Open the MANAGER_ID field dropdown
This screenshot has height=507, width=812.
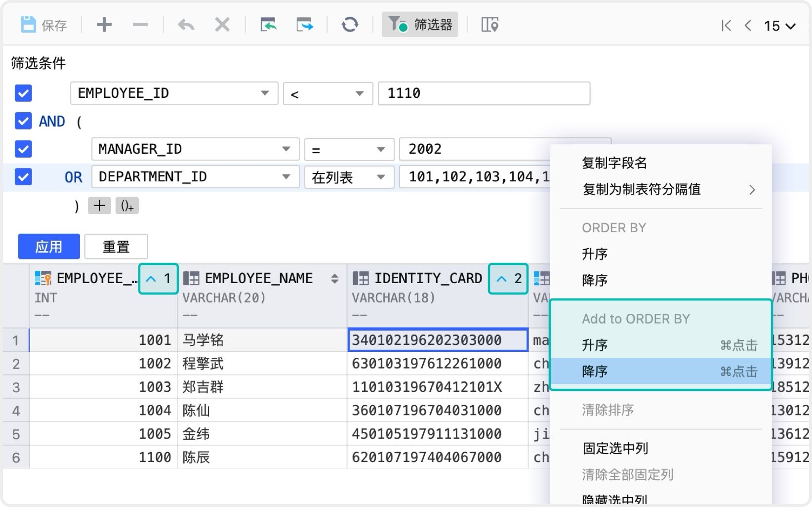196,149
